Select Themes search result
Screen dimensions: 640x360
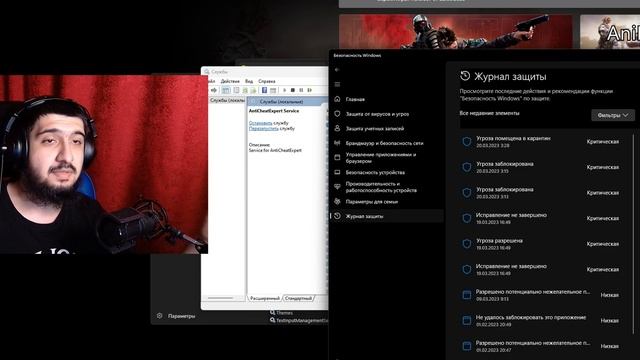click(281, 313)
